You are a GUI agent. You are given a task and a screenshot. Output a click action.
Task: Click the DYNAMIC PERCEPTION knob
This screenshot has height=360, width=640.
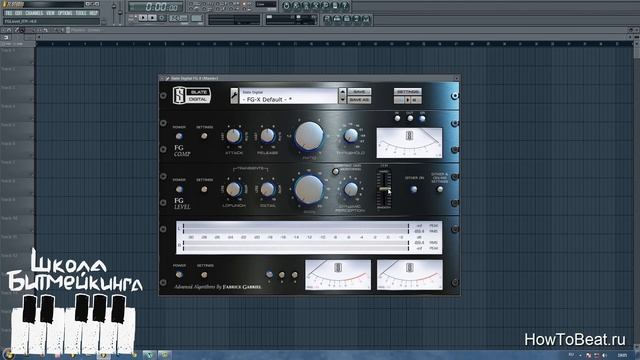tap(351, 189)
